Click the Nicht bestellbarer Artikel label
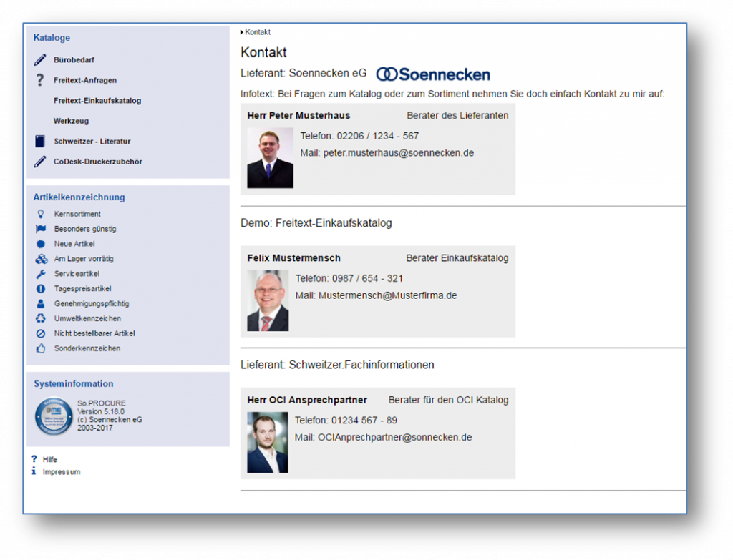This screenshot has height=560, width=733. (x=94, y=333)
